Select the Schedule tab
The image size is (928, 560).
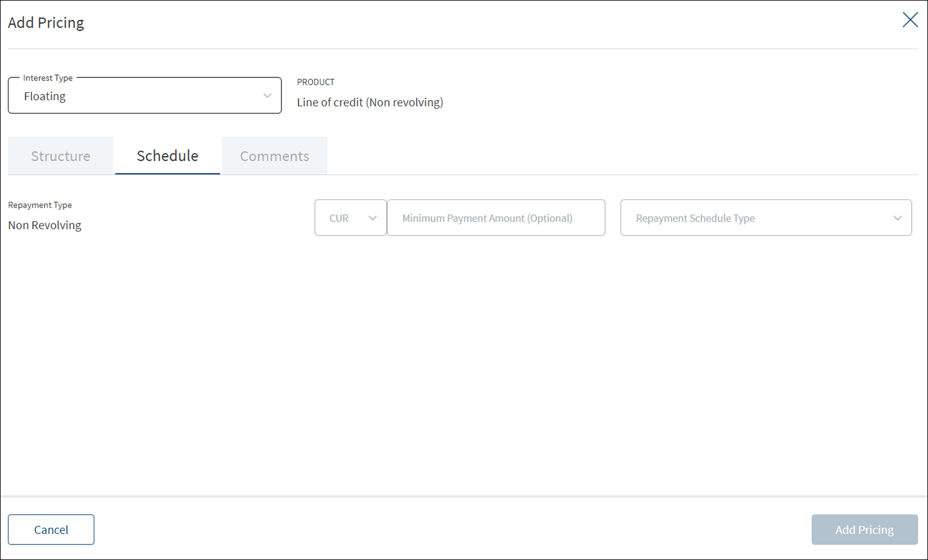click(x=167, y=156)
